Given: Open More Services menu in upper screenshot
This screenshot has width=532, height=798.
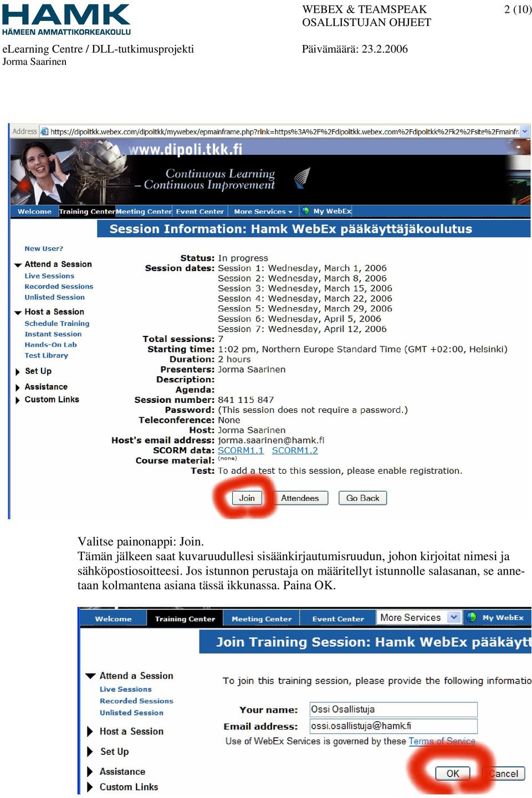Looking at the screenshot, I should [263, 211].
